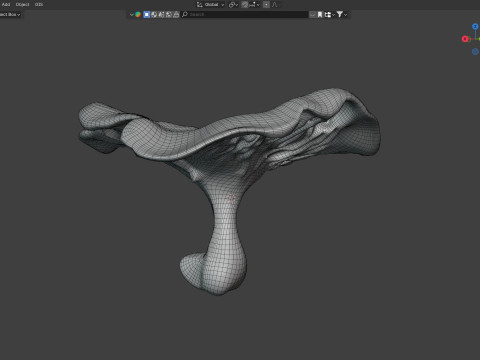The image size is (480, 360).
Task: Open the snapping options dropdown
Action: point(254,4)
